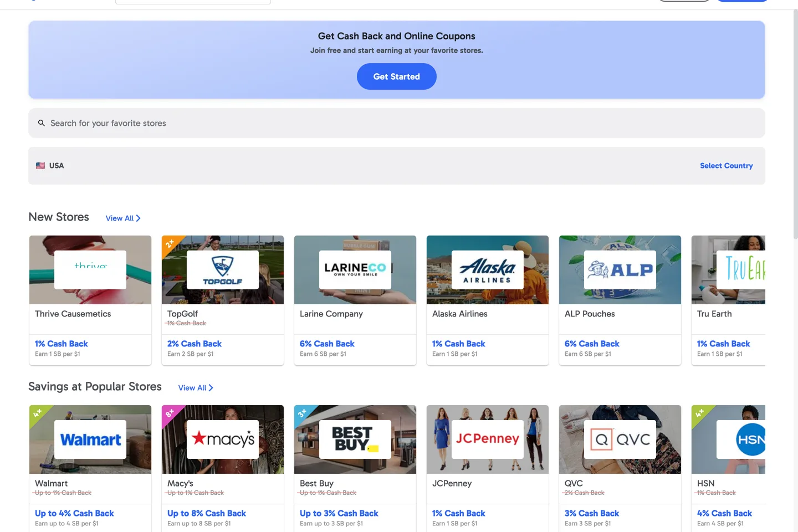
Task: Click ALP Pouches 6% Cash Back
Action: click(x=592, y=344)
